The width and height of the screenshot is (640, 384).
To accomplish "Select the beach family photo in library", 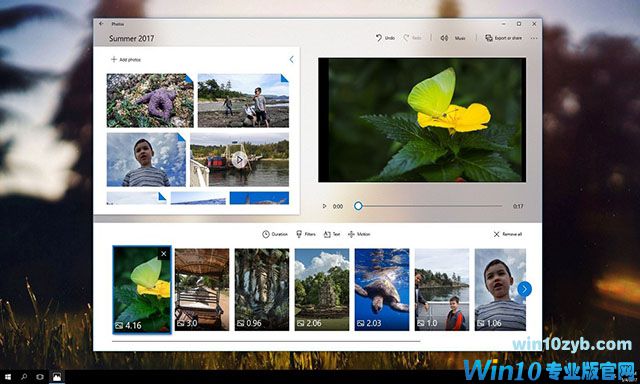I will tap(243, 100).
